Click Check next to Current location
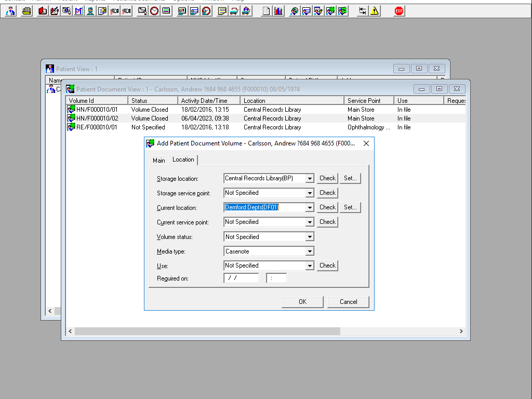 [327, 207]
